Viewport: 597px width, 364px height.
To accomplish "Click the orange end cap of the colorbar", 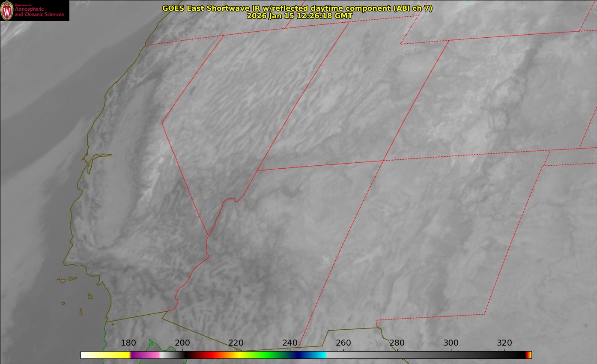I will click(x=530, y=355).
